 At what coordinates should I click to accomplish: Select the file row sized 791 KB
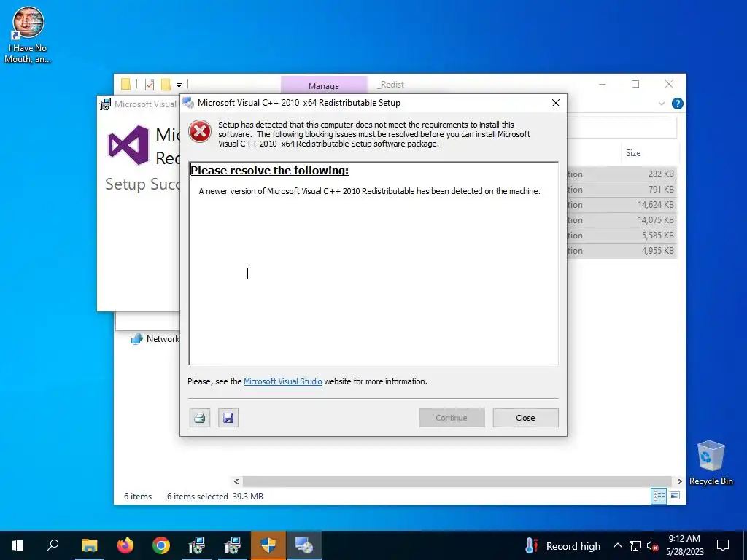pos(622,190)
